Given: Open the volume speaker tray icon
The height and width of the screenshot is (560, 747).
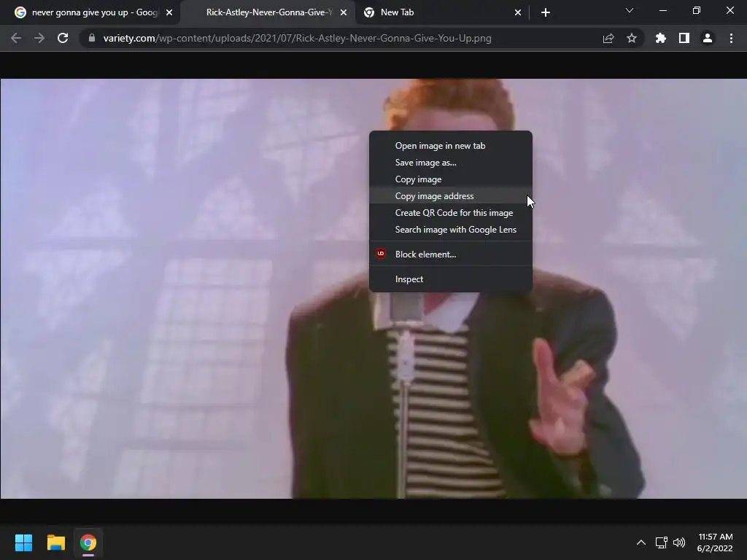Looking at the screenshot, I should pyautogui.click(x=679, y=542).
